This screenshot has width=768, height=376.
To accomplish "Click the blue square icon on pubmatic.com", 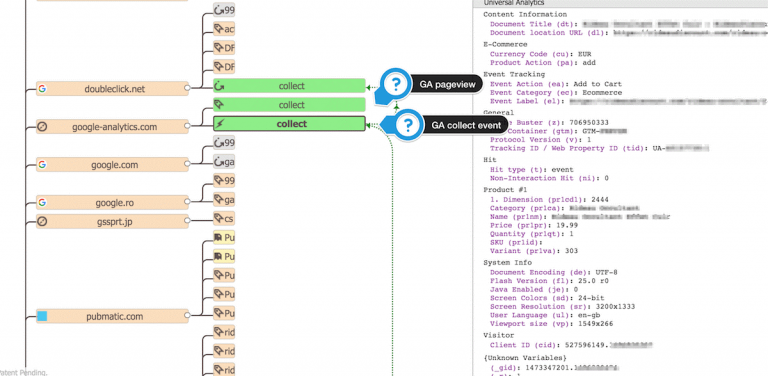I will [x=42, y=316].
